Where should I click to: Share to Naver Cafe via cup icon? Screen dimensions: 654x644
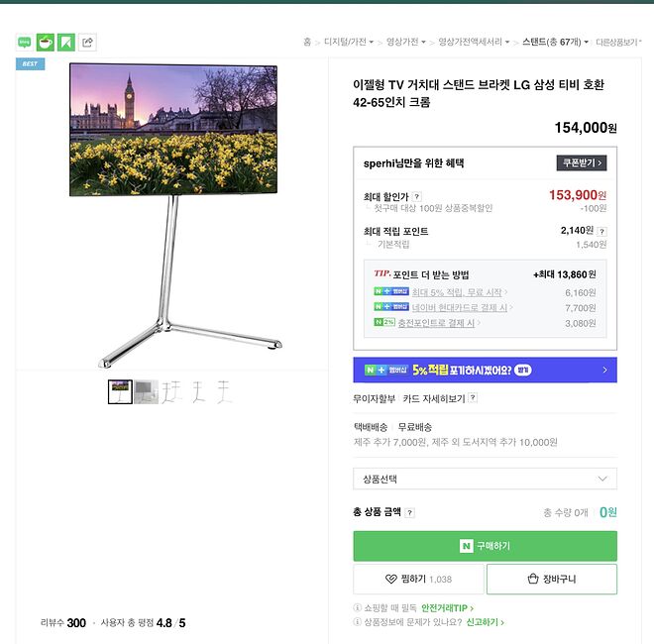point(46,42)
